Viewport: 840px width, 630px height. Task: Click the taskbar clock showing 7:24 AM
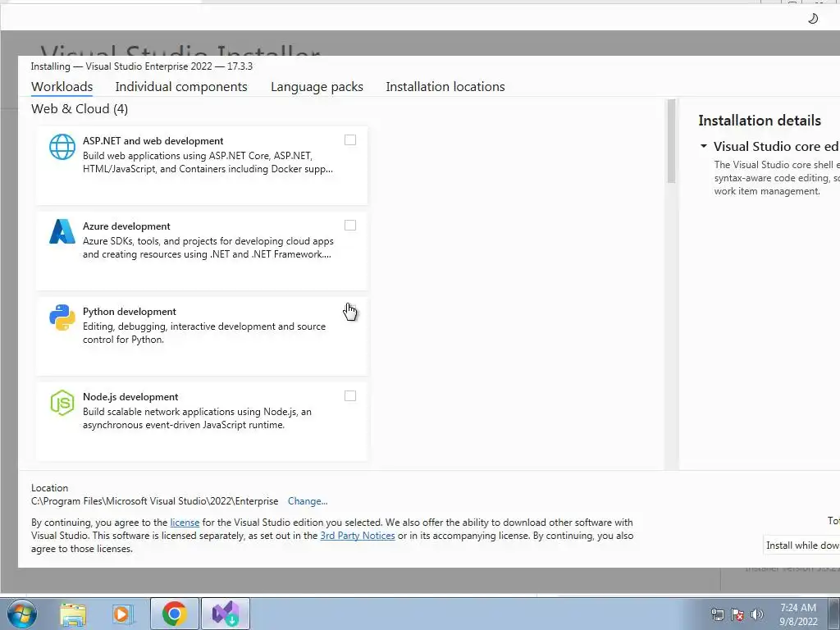pos(798,614)
